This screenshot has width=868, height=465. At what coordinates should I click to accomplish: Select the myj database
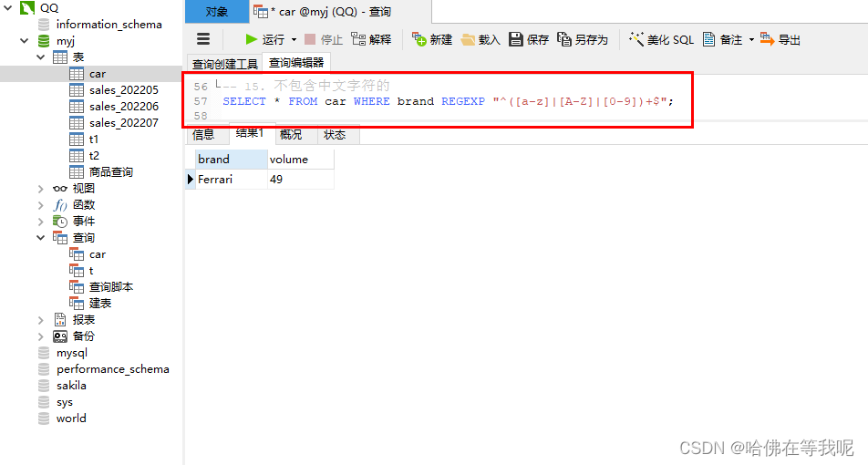click(x=65, y=41)
